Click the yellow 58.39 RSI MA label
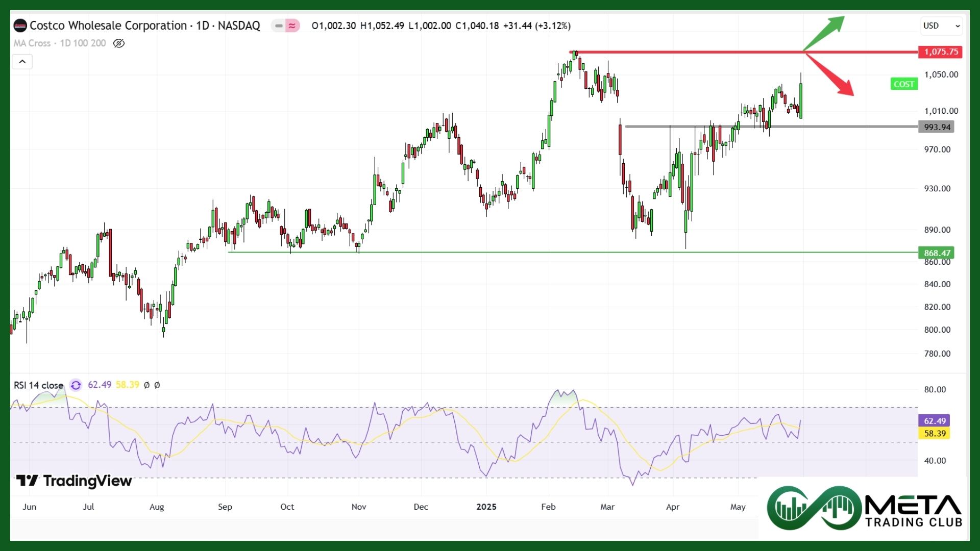 (934, 433)
